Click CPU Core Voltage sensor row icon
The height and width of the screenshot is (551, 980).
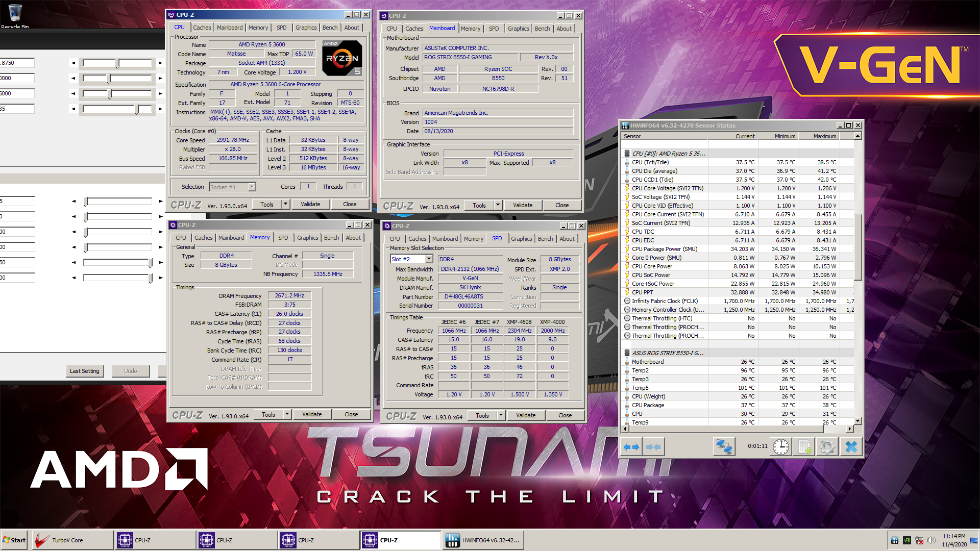tap(627, 188)
